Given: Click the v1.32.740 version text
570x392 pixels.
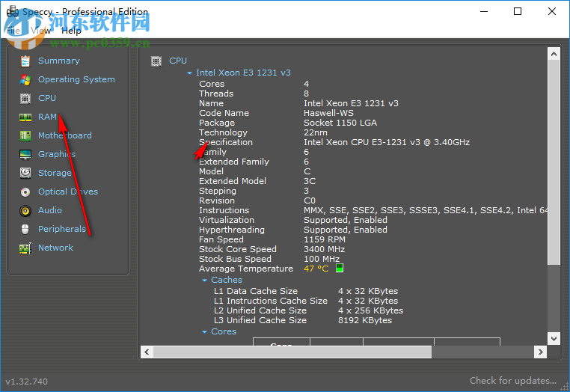Looking at the screenshot, I should point(26,382).
